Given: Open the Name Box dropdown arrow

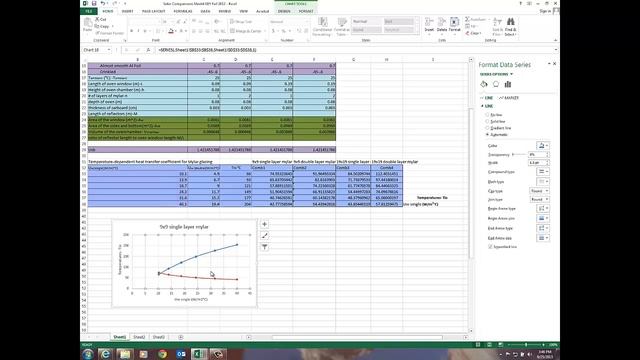Looking at the screenshot, I should [x=109, y=50].
